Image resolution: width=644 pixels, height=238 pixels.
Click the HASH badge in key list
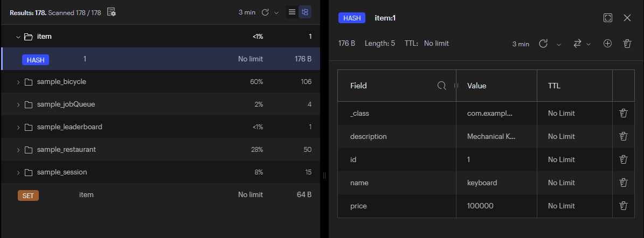point(36,60)
